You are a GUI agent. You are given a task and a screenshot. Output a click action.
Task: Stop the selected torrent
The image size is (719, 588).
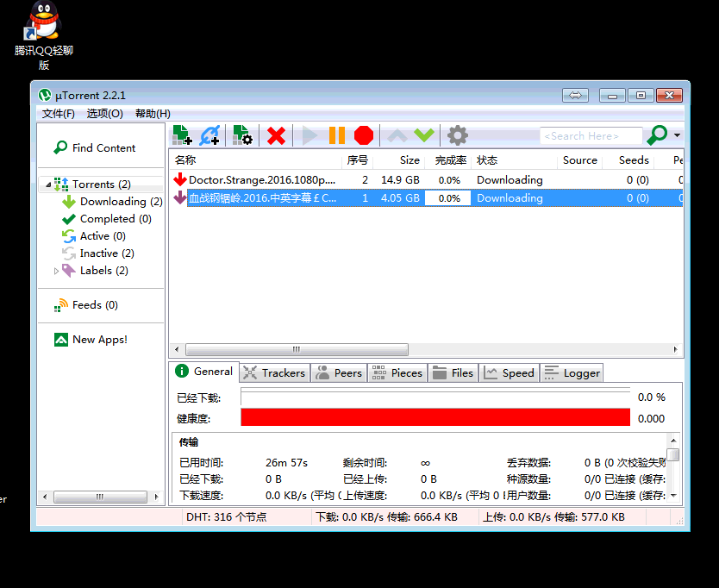pyautogui.click(x=364, y=135)
